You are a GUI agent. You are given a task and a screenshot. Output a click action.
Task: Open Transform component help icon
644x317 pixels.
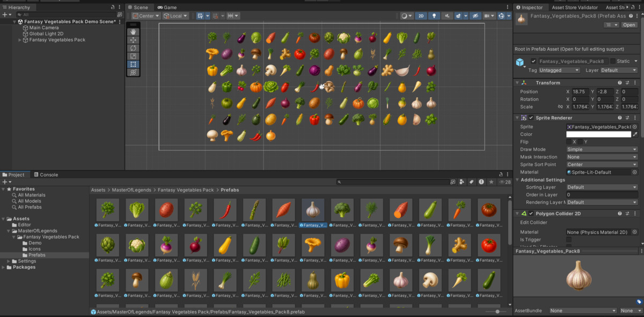[620, 83]
